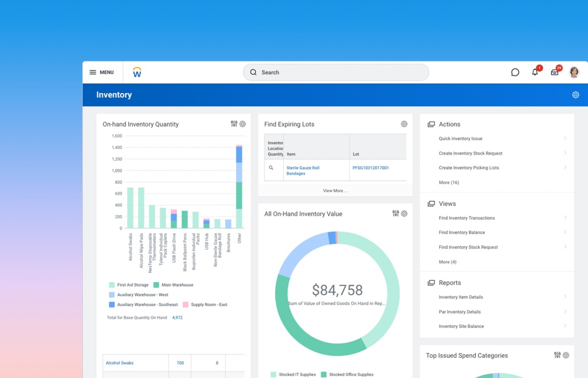
Task: Open Sterile Gauze Roll Bandages link
Action: point(303,171)
